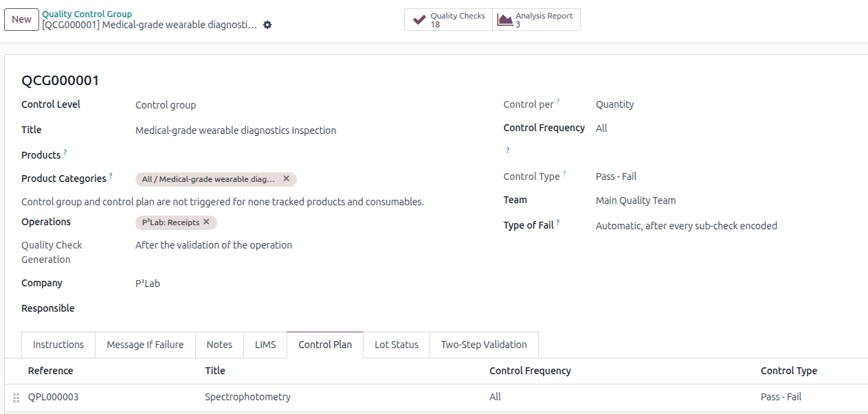Click the New button
This screenshot has width=868, height=414.
[21, 19]
